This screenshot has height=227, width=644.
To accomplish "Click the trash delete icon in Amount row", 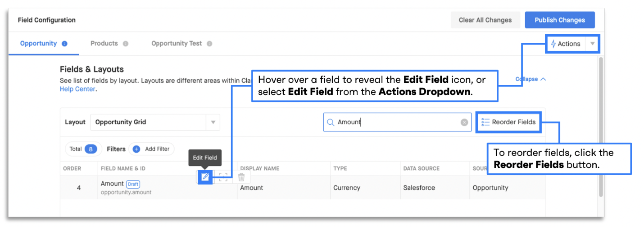I will pos(241,177).
